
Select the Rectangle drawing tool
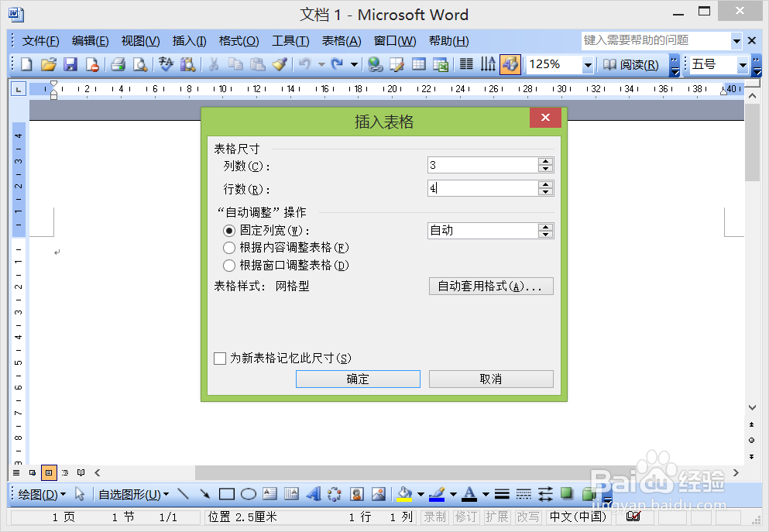click(x=227, y=494)
